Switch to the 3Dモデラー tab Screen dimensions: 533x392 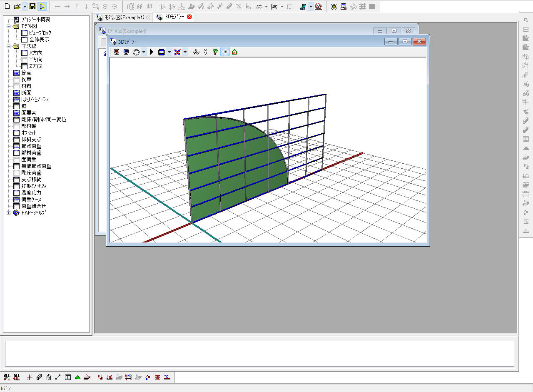[174, 17]
